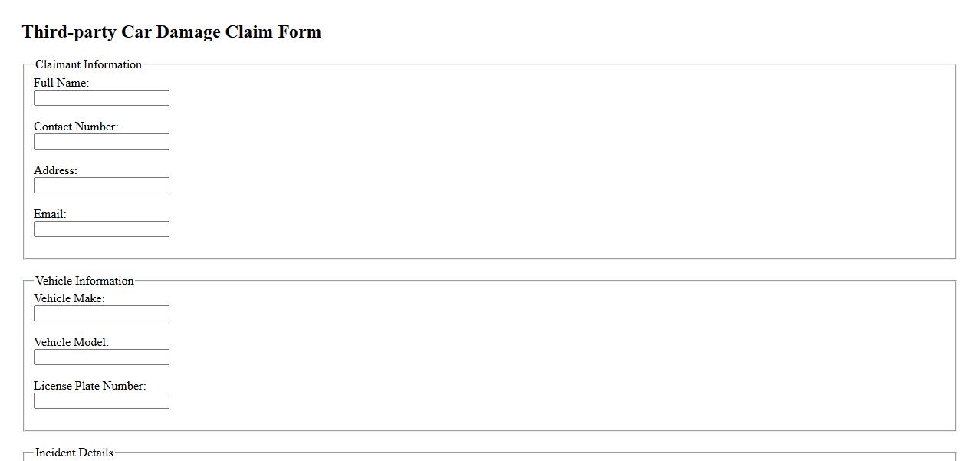
Task: Select the Vehicle Model input box
Action: (x=101, y=357)
